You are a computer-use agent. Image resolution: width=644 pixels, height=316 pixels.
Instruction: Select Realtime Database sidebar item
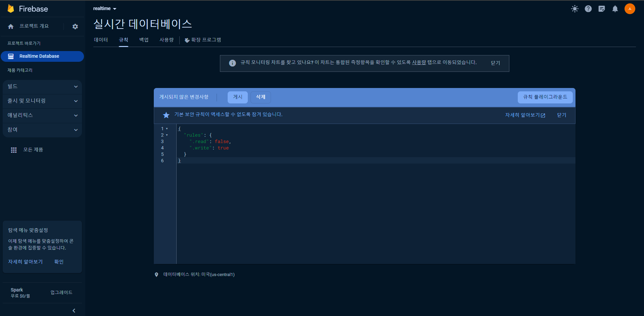pyautogui.click(x=42, y=56)
